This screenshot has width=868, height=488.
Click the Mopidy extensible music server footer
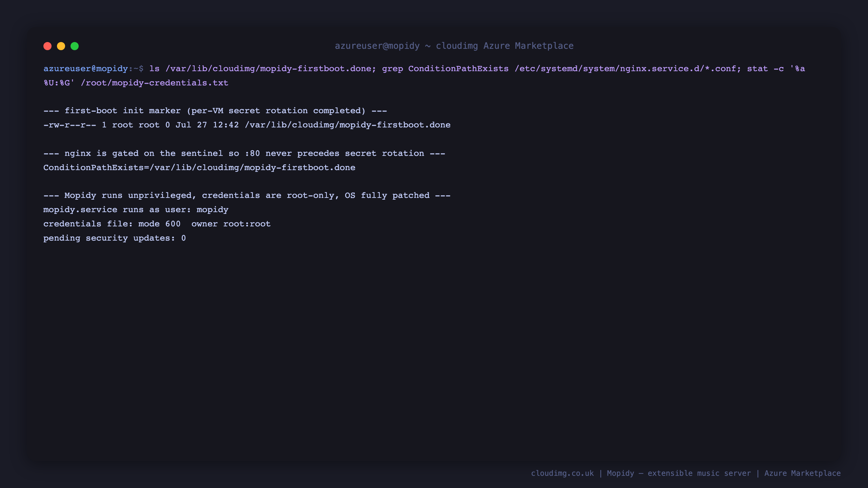coord(679,473)
